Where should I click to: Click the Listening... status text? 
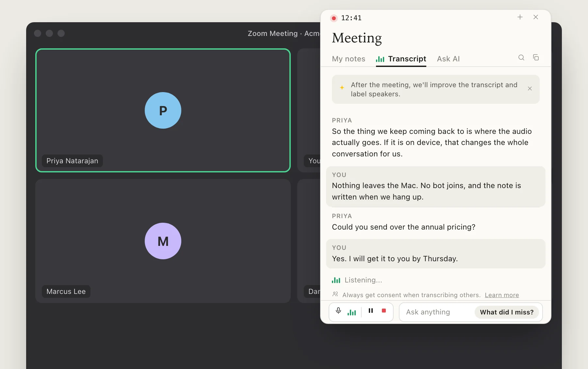pos(363,280)
